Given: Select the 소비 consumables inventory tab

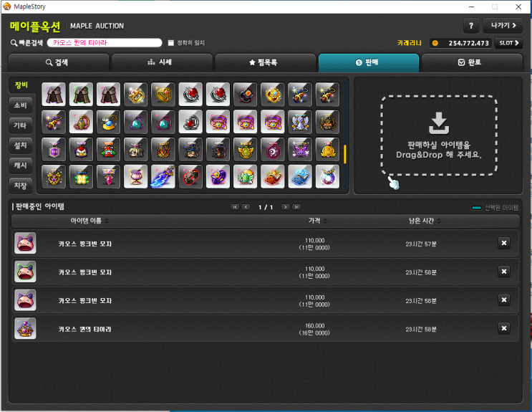Looking at the screenshot, I should [21, 105].
